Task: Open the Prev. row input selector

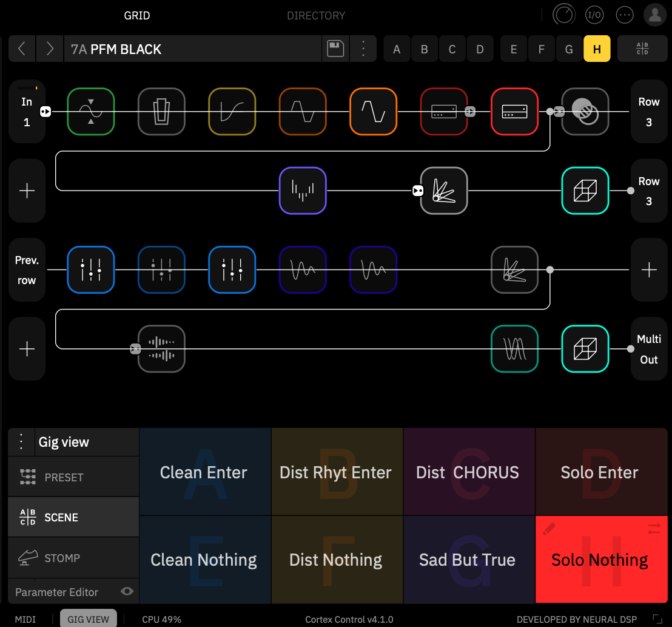Action: pyautogui.click(x=27, y=269)
